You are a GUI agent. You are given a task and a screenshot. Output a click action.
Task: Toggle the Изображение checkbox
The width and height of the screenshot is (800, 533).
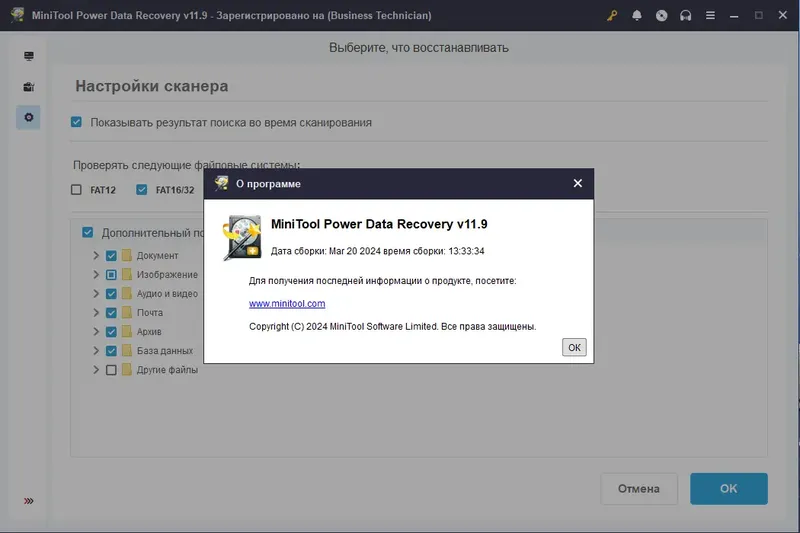tap(111, 274)
